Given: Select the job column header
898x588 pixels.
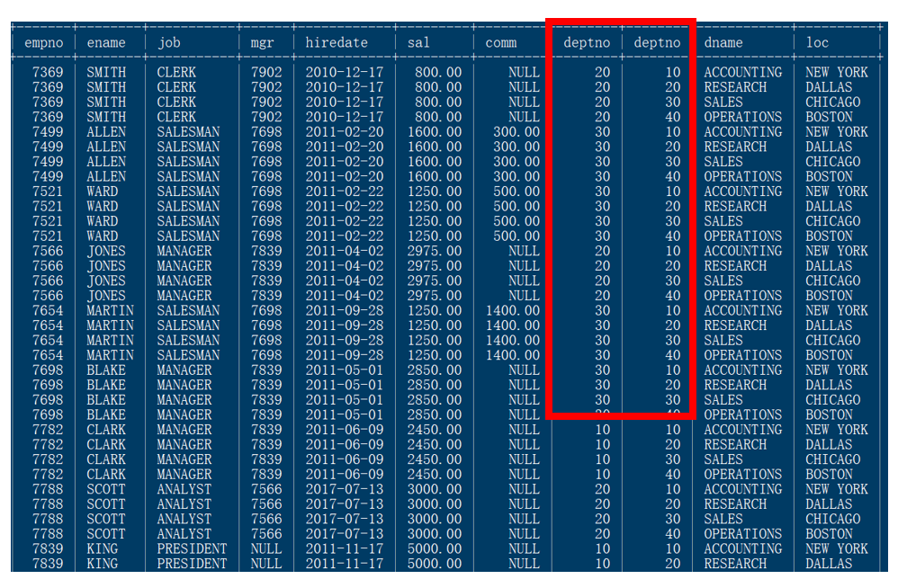Looking at the screenshot, I should (x=169, y=43).
